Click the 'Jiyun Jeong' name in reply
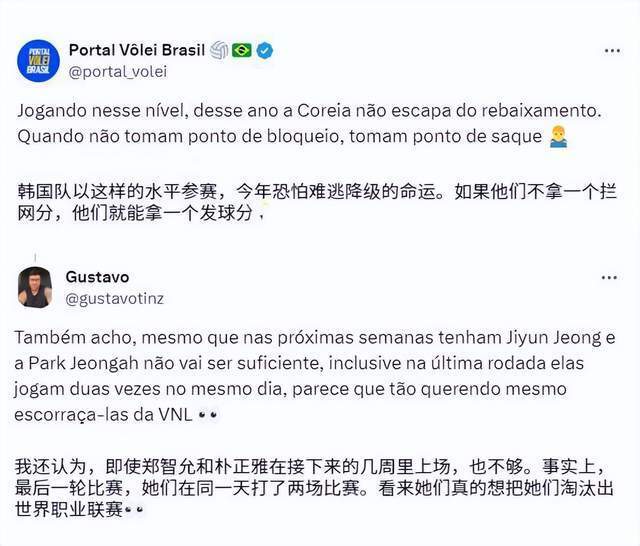The image size is (640, 546). [553, 338]
